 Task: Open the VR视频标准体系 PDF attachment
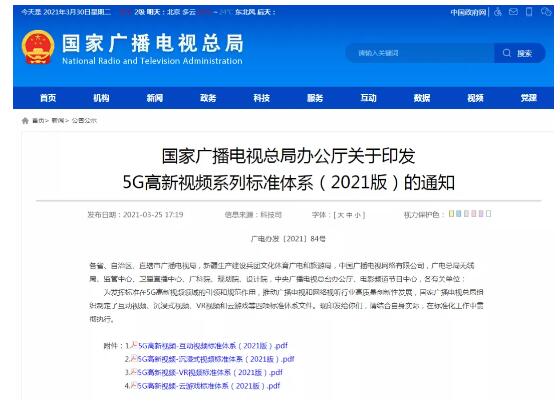210,372
